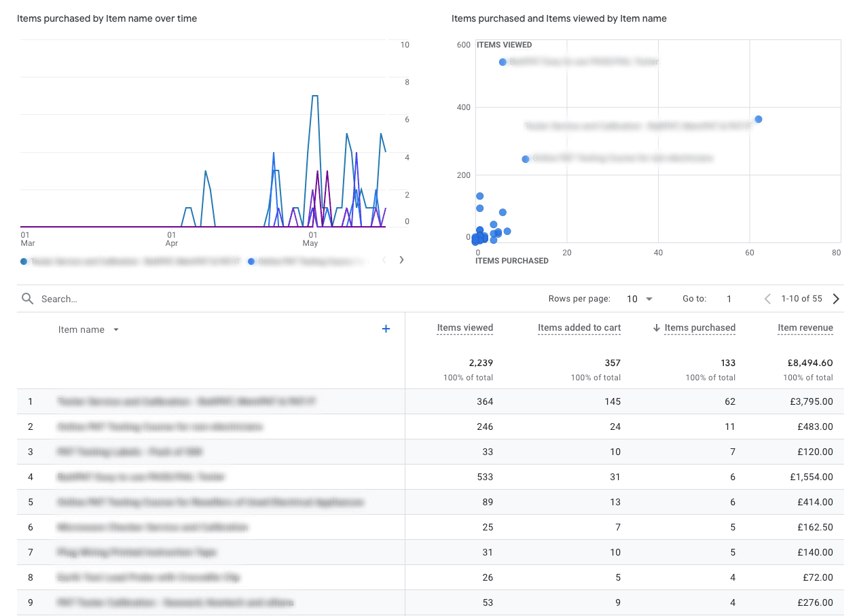Image resolution: width=857 pixels, height=616 pixels.
Task: Click row 9 items viewed 53
Action: tap(488, 602)
